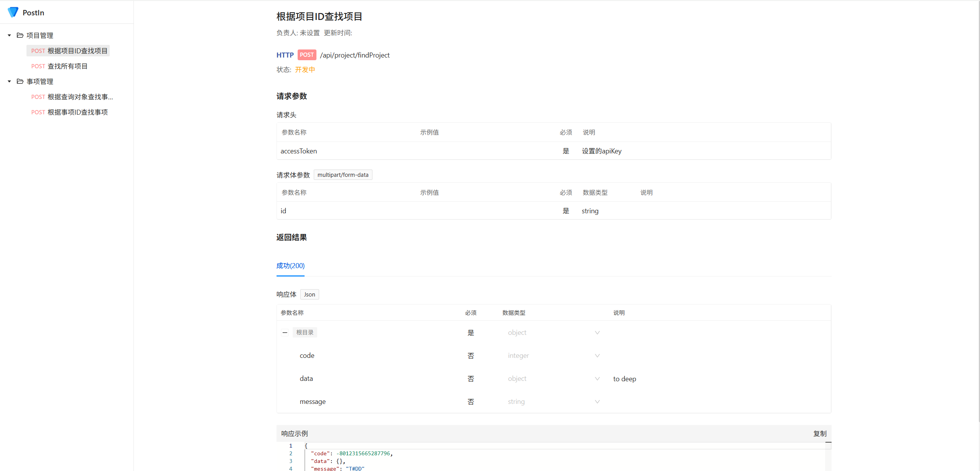Viewport: 980px width, 471px height.
Task: Open 根据查询对象查找事... API entry
Action: (80, 97)
